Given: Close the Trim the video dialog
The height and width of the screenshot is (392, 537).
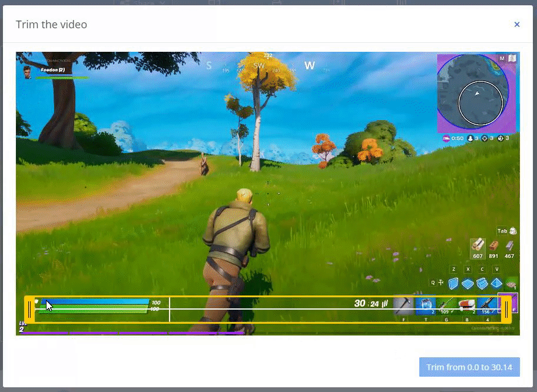Looking at the screenshot, I should point(517,24).
